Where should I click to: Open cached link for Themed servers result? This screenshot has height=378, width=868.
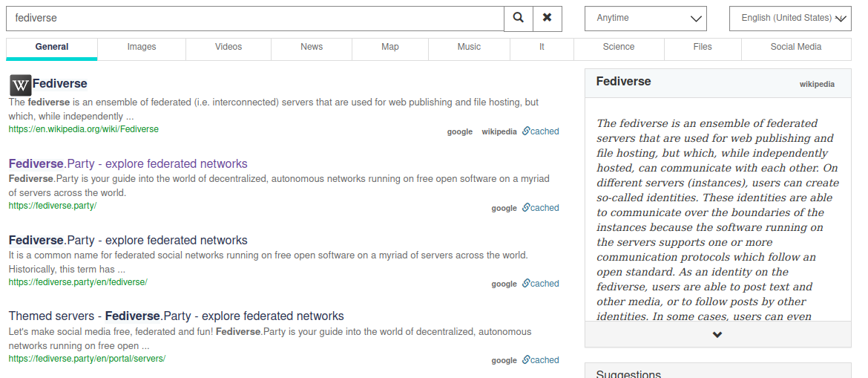click(541, 360)
